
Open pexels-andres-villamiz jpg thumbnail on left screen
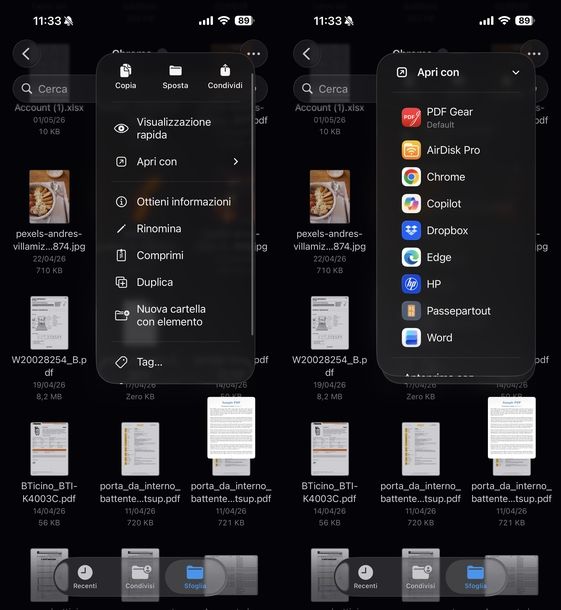[49, 196]
